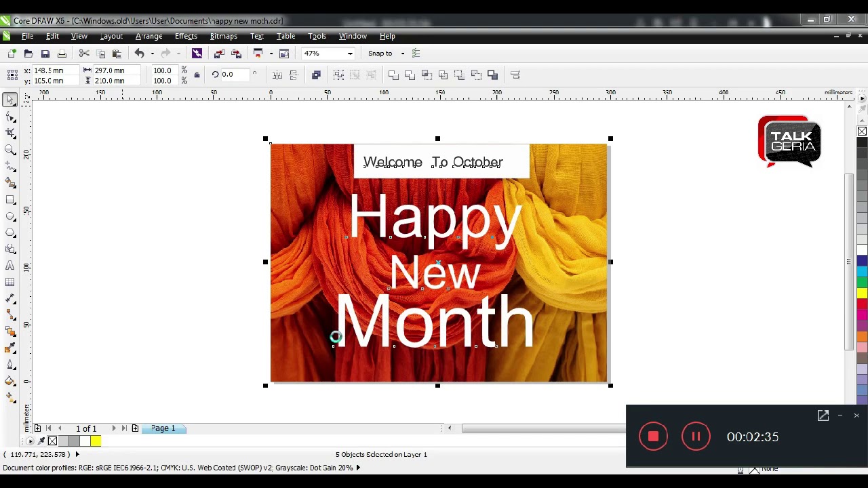Viewport: 868px width, 488px height.
Task: Select the Parallel Dimension tool
Action: pyautogui.click(x=10, y=299)
